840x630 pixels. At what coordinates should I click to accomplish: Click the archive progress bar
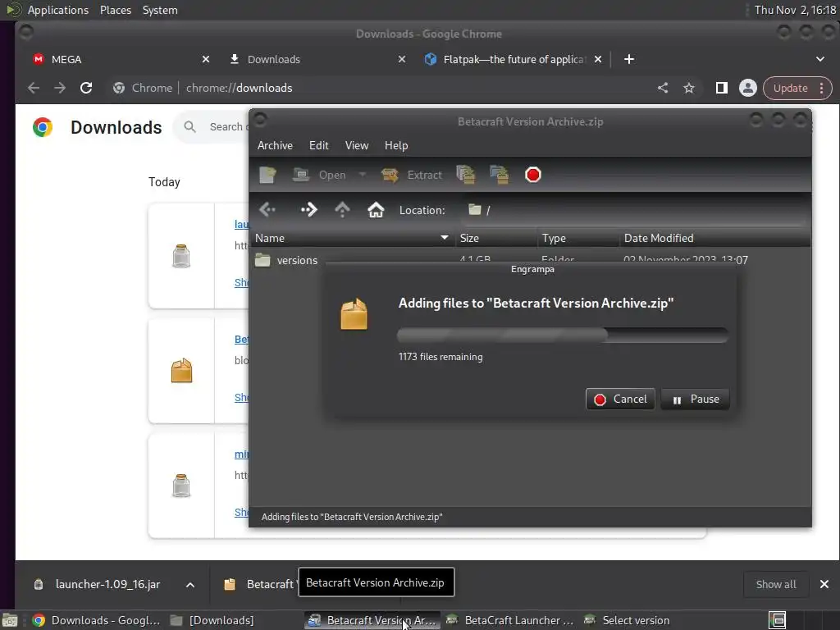pos(563,336)
